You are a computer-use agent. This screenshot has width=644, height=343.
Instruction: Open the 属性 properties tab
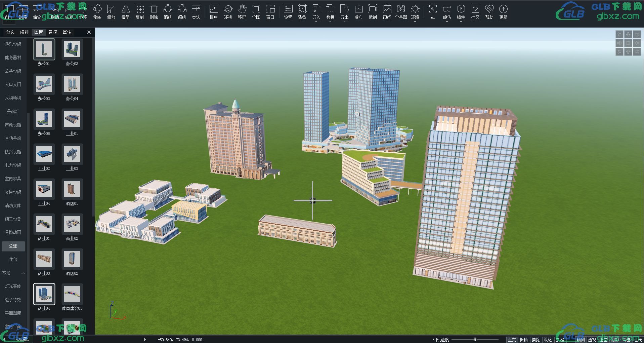click(67, 32)
